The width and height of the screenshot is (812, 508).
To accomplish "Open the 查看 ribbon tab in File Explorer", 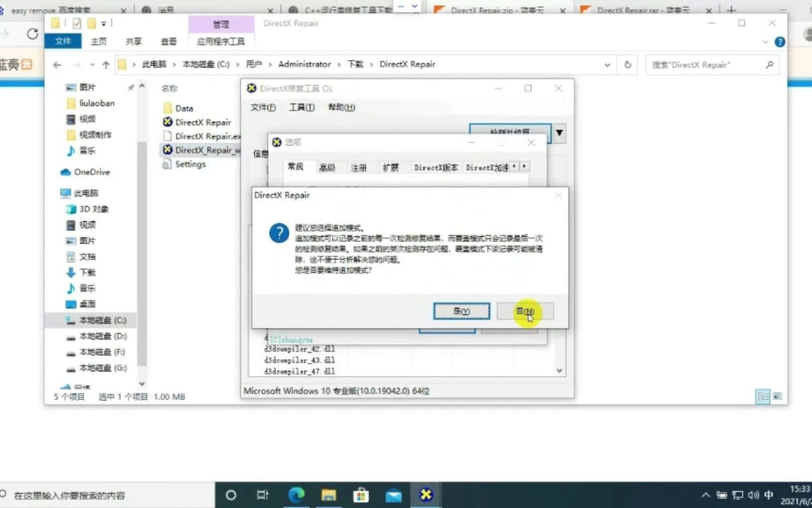I will click(169, 41).
